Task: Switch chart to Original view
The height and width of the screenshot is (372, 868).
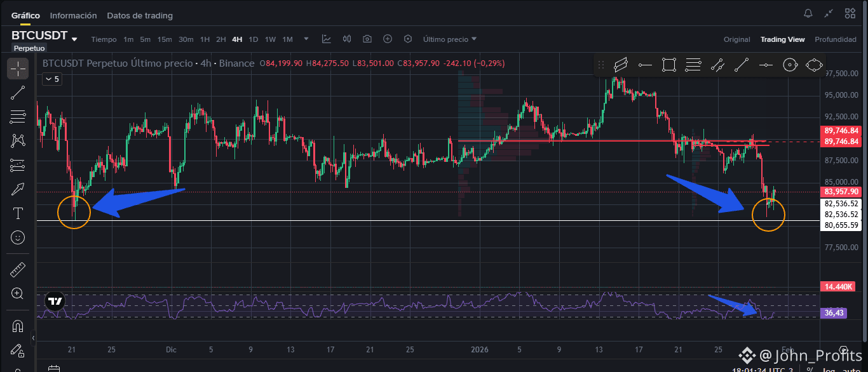Action: point(737,39)
